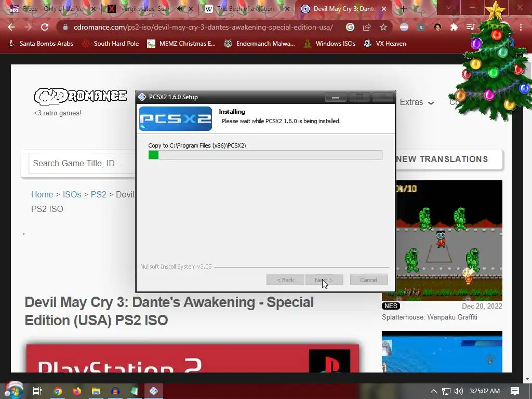Open the Google icon in address bar
Screen dimensions: 532x399
350,27
